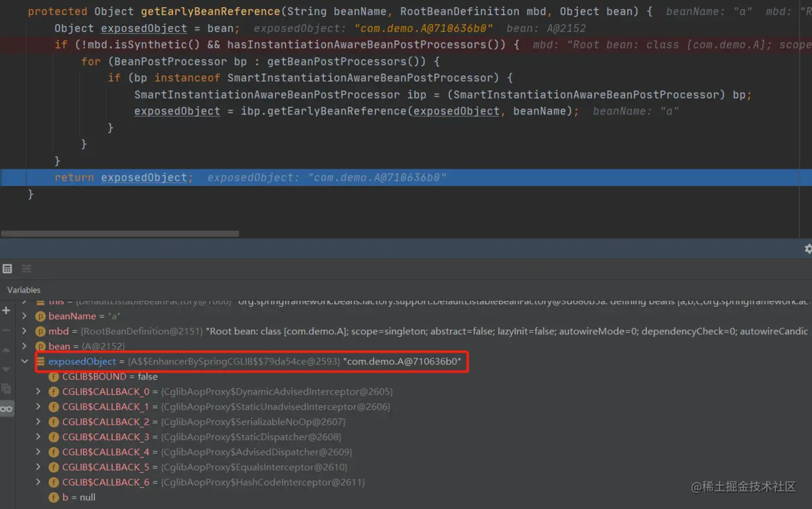The image size is (812, 509).
Task: Toggle the Show Watches glasses icon
Action: [x=7, y=409]
